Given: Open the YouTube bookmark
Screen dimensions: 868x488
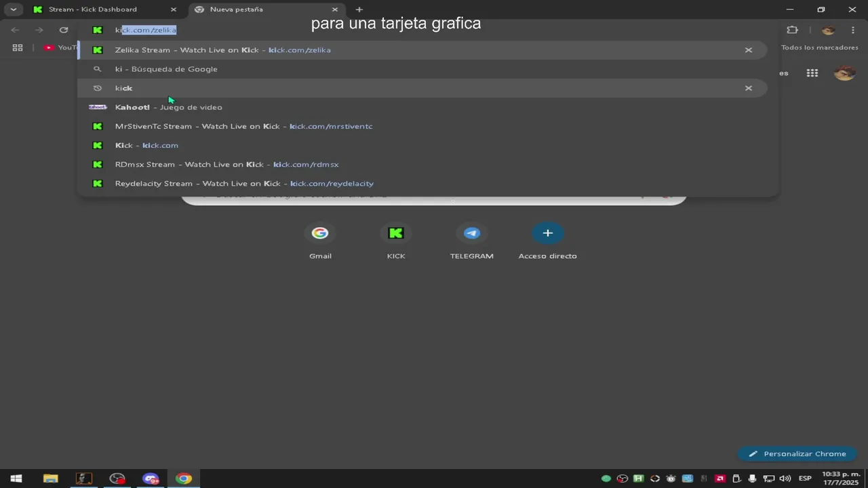Looking at the screenshot, I should click(x=60, y=47).
